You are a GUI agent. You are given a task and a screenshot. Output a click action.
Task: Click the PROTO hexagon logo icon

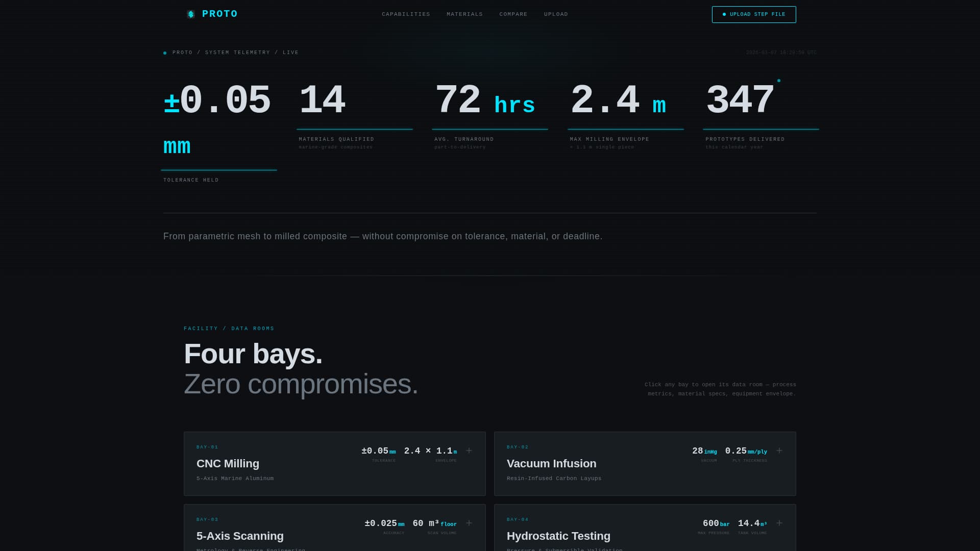[x=191, y=14]
